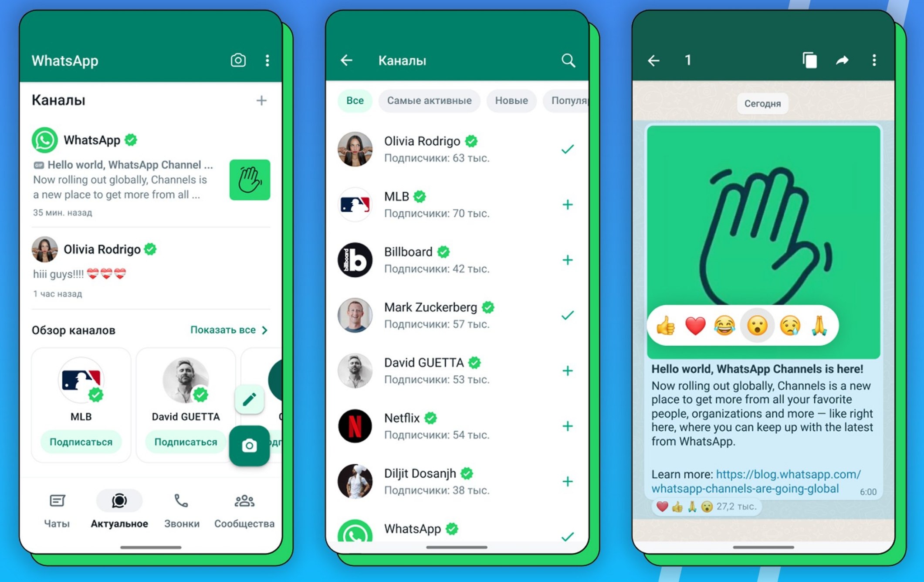Select the Новые filter tab

point(510,101)
